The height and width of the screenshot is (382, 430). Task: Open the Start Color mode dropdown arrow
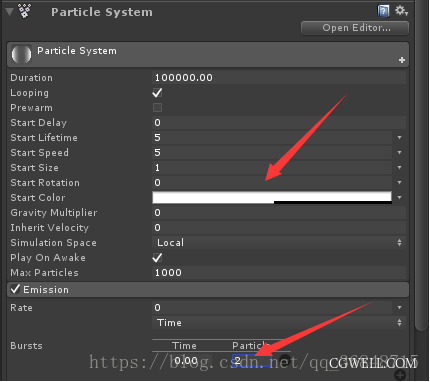(x=399, y=198)
